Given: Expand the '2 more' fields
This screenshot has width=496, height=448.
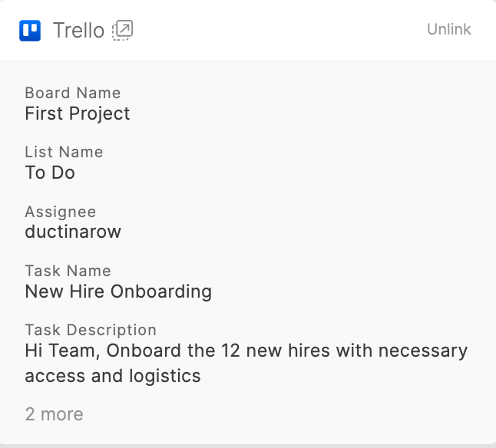Looking at the screenshot, I should 54,414.
